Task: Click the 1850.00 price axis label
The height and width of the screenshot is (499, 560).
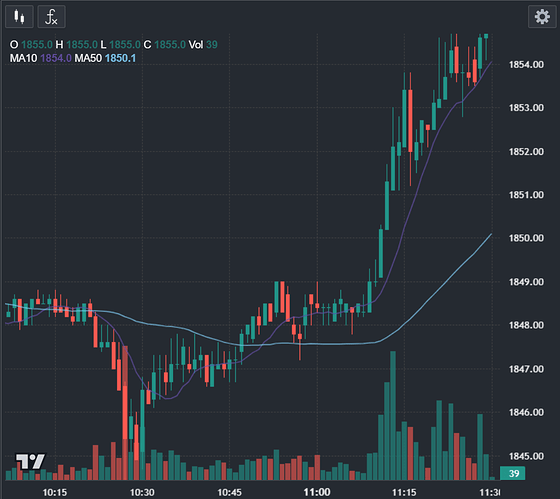Action: click(x=526, y=238)
